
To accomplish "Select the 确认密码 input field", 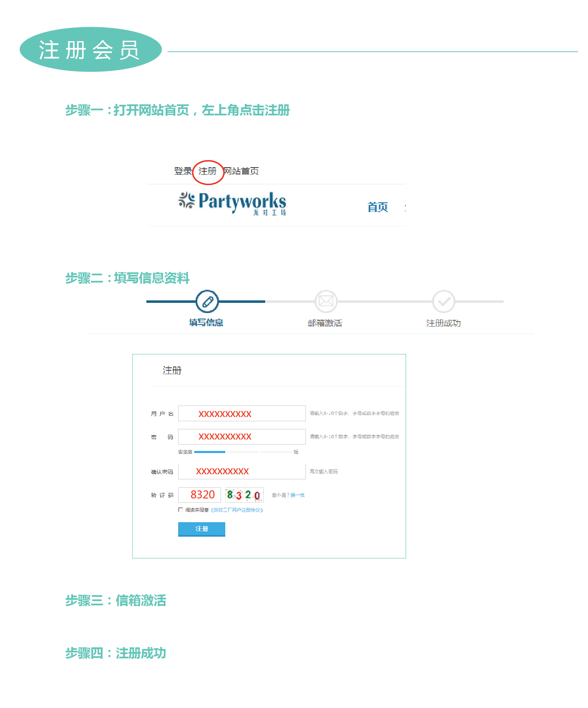I will (x=241, y=471).
